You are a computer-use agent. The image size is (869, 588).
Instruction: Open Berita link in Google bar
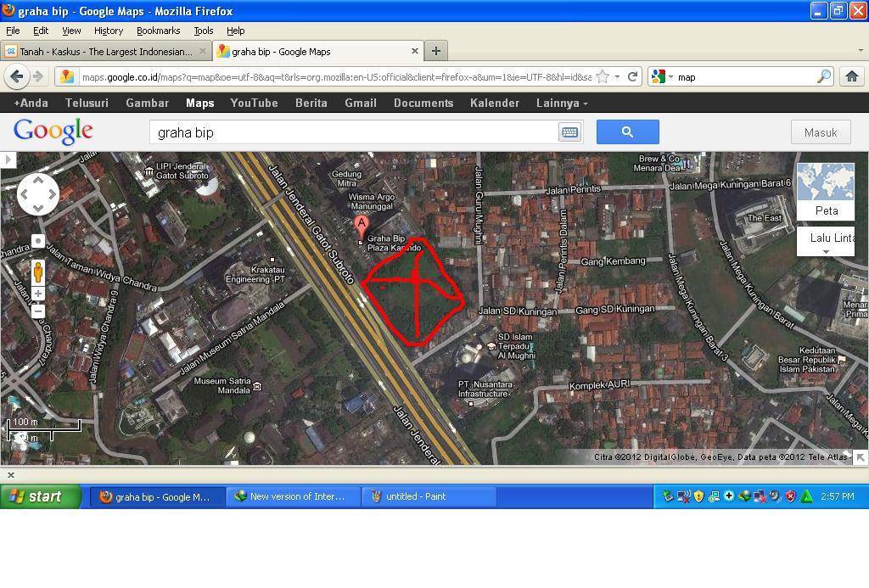coord(311,103)
